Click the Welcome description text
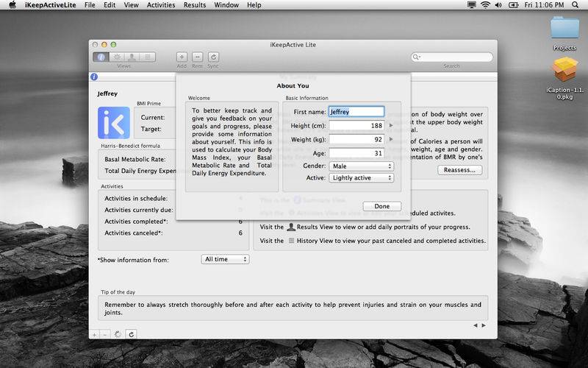The image size is (588, 368). (x=232, y=142)
